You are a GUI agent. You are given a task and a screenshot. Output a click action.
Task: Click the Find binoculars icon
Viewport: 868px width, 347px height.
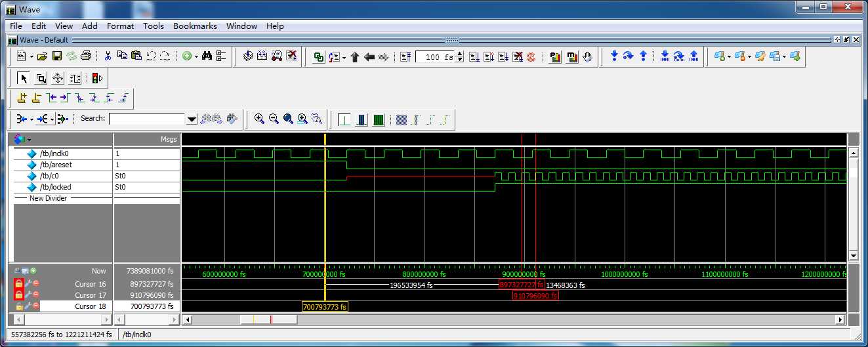(x=207, y=56)
